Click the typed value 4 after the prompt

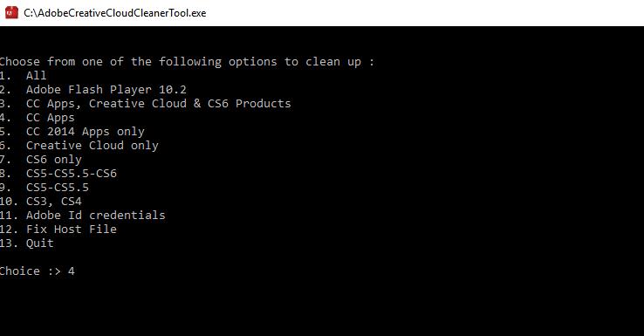coord(72,271)
